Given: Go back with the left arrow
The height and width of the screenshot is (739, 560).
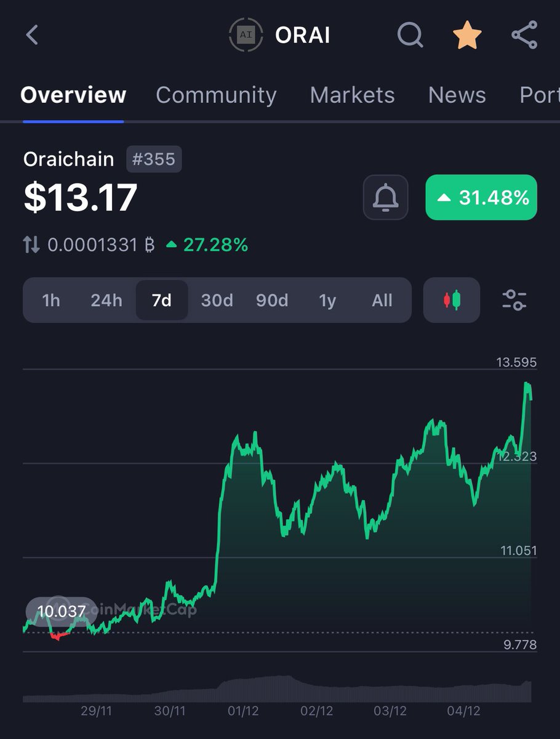Looking at the screenshot, I should 33,34.
